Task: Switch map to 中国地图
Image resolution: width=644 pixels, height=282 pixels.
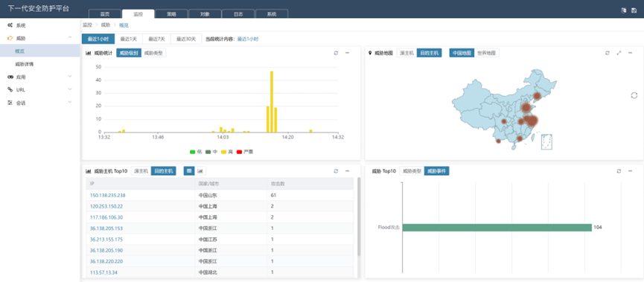Action: click(x=462, y=53)
